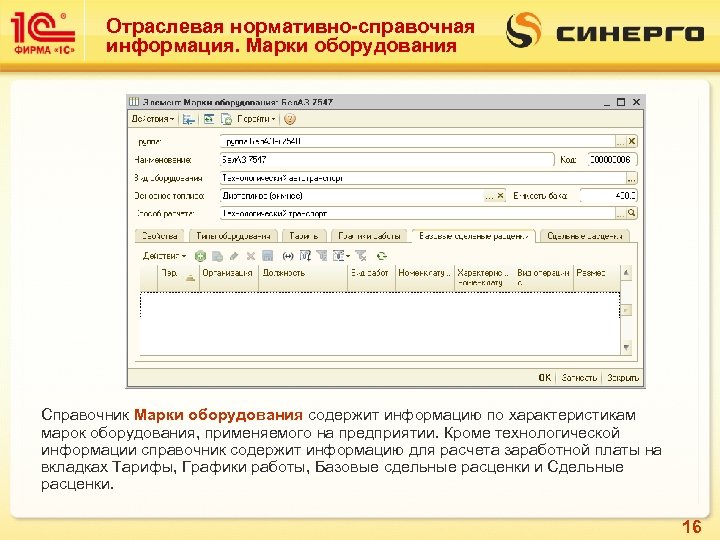Expand the filter history dropdown arrow
Screen dimensions: 720x540
point(348,256)
